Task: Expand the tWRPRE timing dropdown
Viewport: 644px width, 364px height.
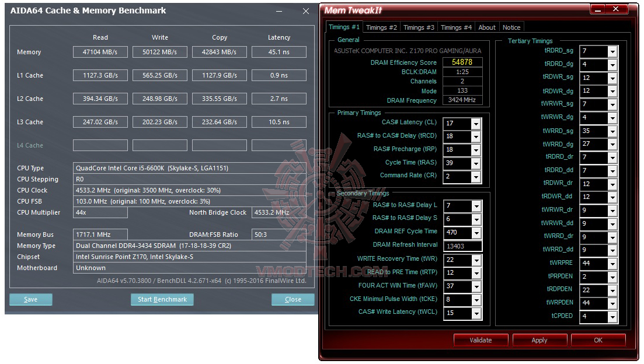Action: (x=612, y=263)
